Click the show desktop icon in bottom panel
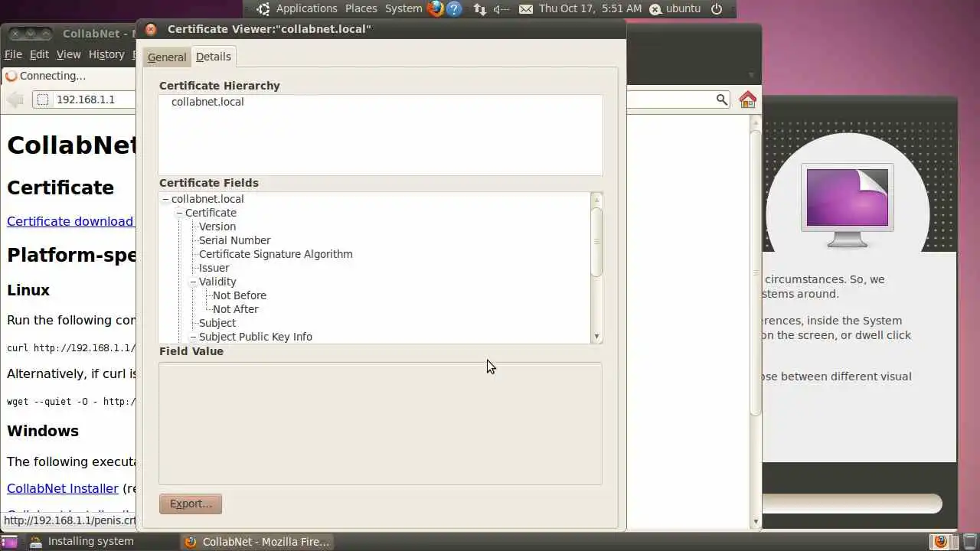The height and width of the screenshot is (551, 980). 9,542
